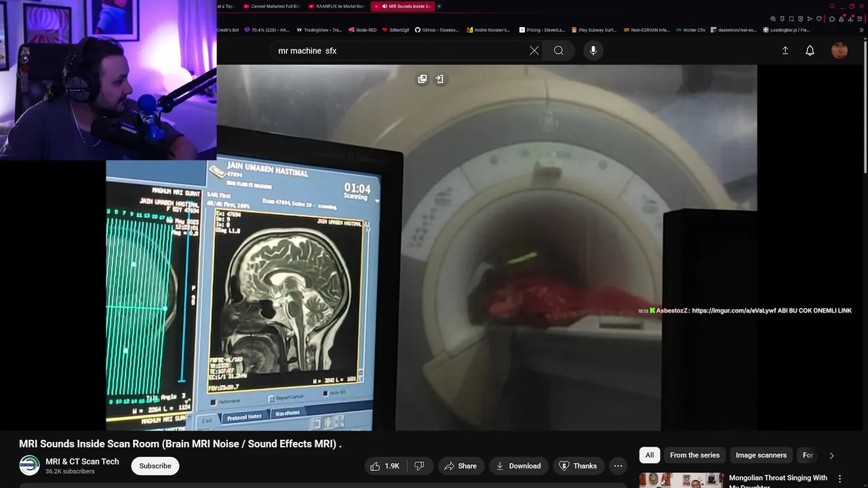Open the 3dtext2gif bookmark
Viewport: 868px width, 488px height.
pos(395,30)
